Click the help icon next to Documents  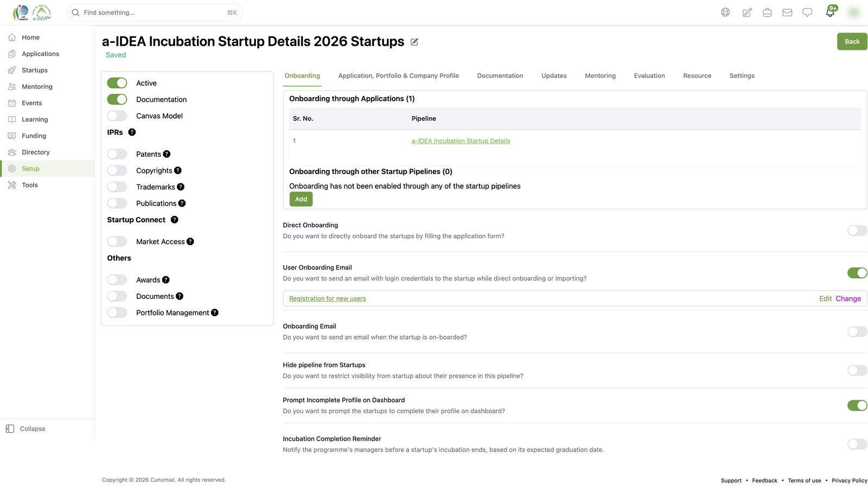[x=179, y=296]
